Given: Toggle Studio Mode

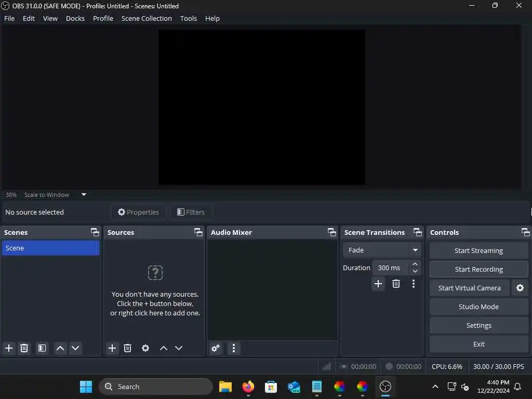Looking at the screenshot, I should pos(478,307).
